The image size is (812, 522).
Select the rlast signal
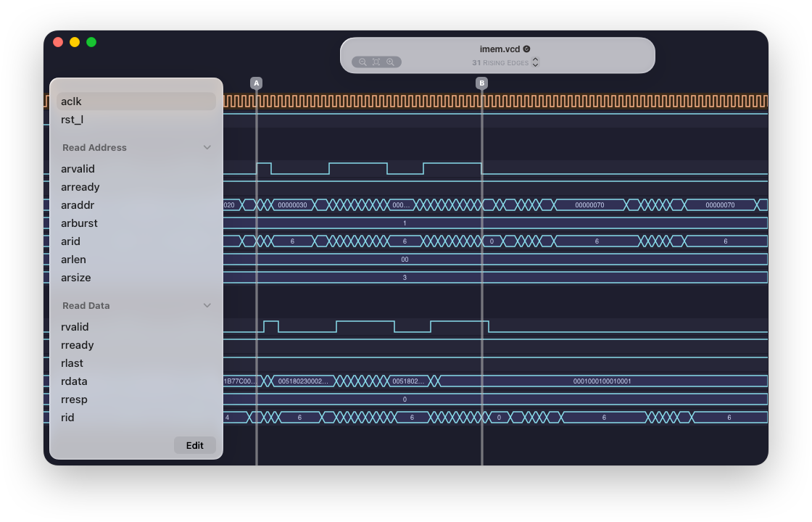[x=136, y=363]
